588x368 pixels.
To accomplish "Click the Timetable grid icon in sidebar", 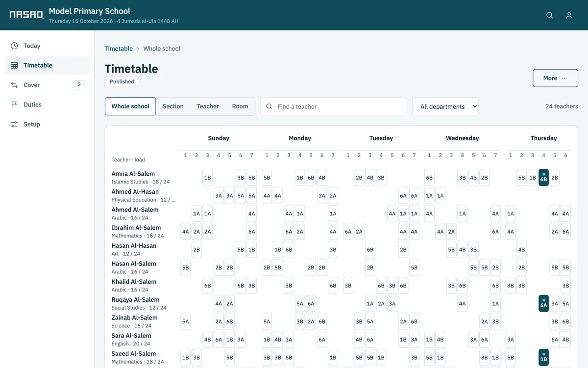I will 14,65.
